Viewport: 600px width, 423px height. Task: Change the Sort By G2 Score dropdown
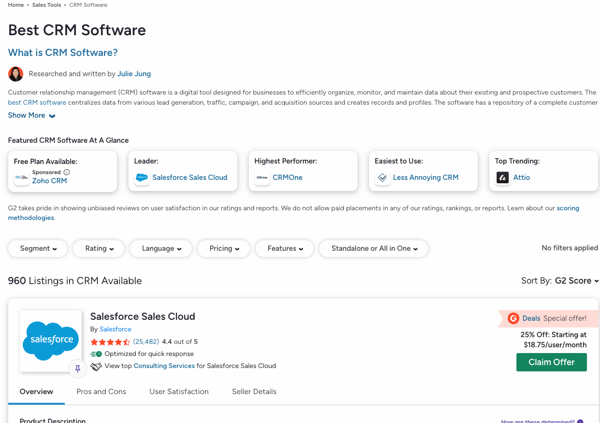(576, 281)
